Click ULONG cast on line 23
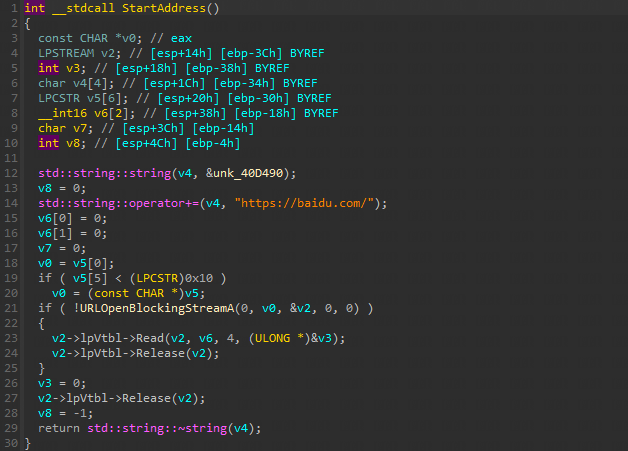 272,338
